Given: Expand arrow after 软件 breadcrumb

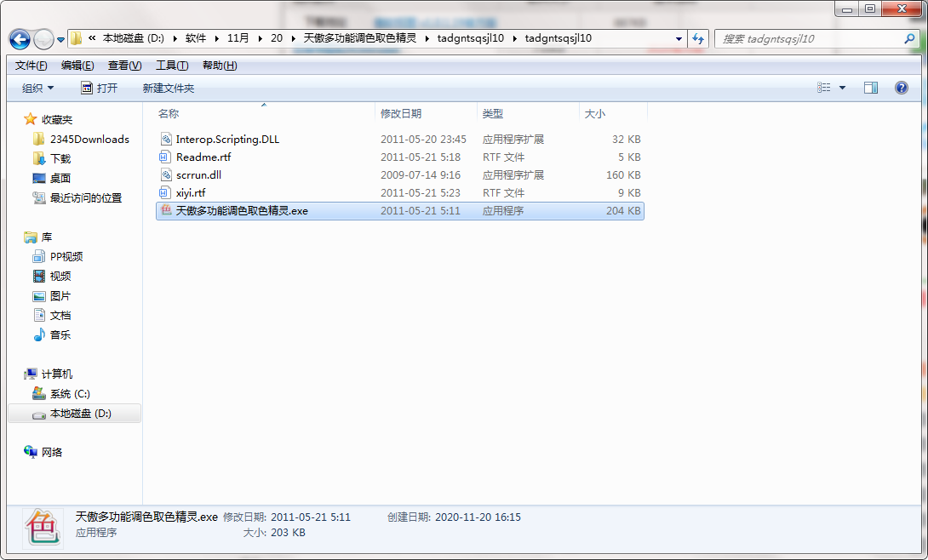Looking at the screenshot, I should click(x=216, y=38).
